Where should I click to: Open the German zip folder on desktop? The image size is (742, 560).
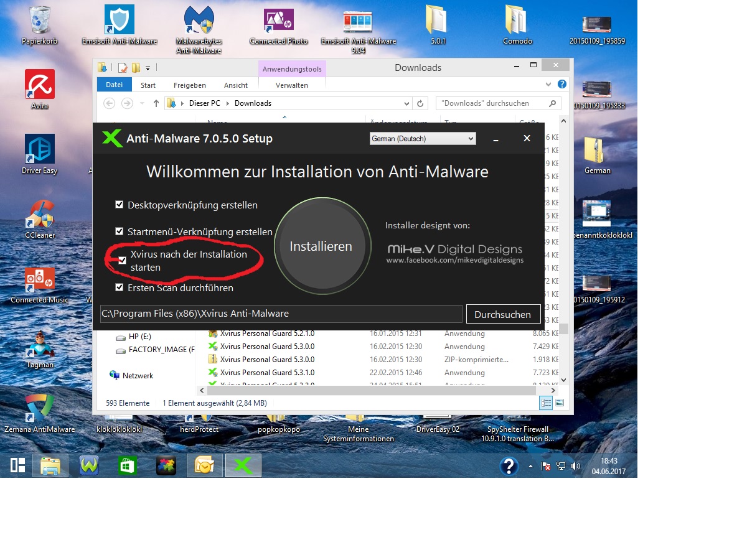point(597,155)
